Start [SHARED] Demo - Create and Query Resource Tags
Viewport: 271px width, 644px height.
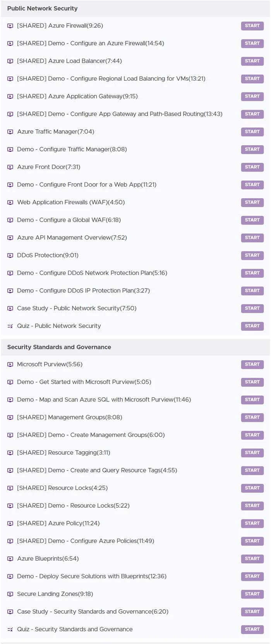coord(252,471)
